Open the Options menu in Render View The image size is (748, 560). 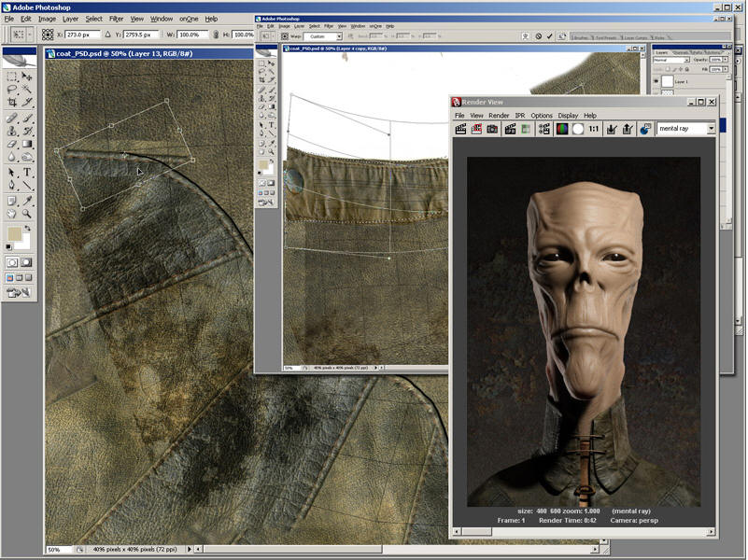pos(542,116)
